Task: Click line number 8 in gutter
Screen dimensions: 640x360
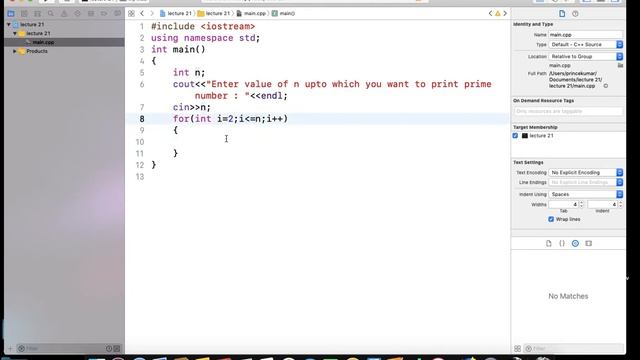Action: coord(142,119)
